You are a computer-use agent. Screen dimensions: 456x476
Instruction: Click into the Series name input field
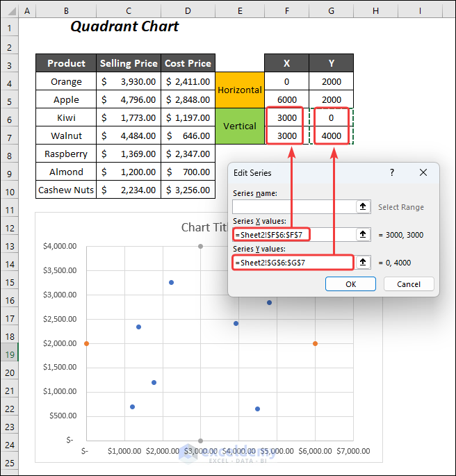coord(295,207)
